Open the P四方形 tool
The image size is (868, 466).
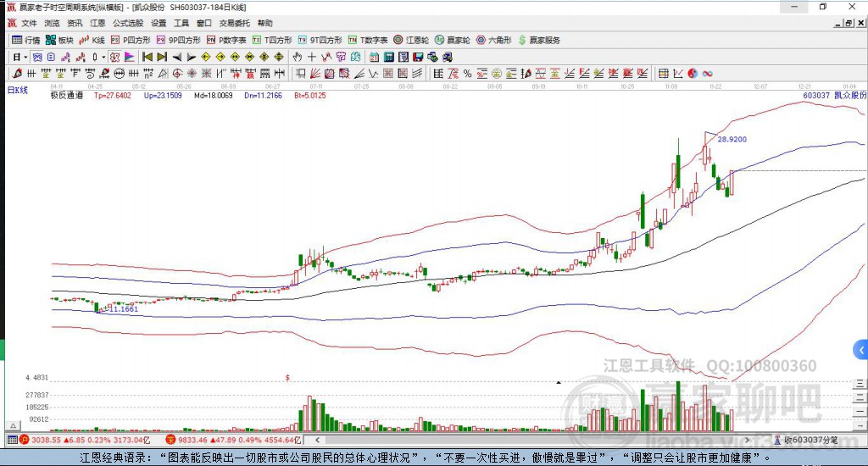tap(131, 40)
